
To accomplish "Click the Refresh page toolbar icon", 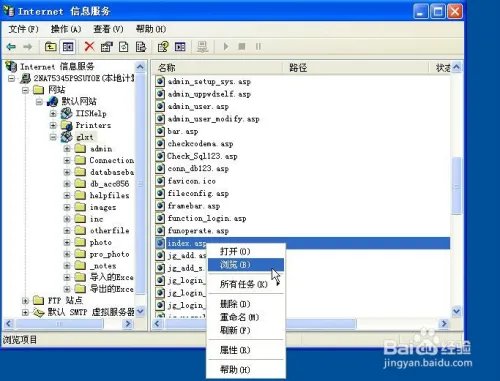I will tap(124, 47).
